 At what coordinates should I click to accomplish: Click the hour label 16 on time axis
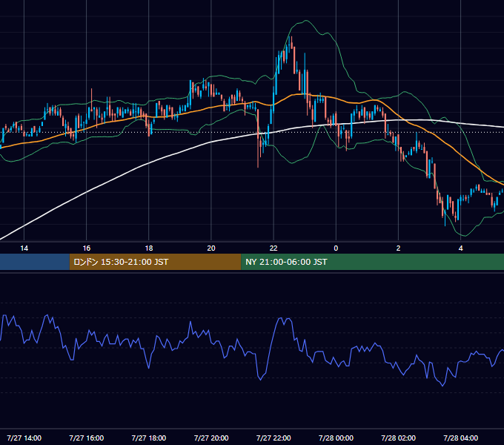pyautogui.click(x=87, y=248)
